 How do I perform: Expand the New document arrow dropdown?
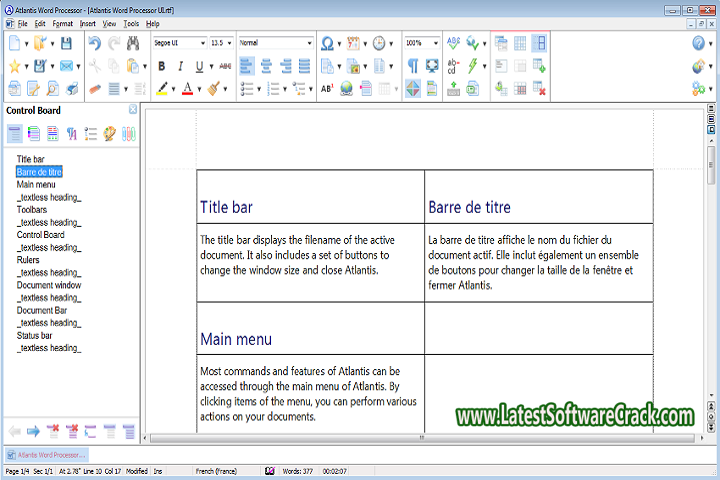point(26,44)
